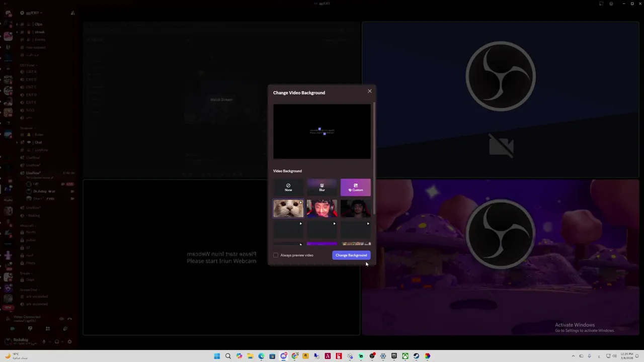Enable Always preview video checkbox

[276, 255]
